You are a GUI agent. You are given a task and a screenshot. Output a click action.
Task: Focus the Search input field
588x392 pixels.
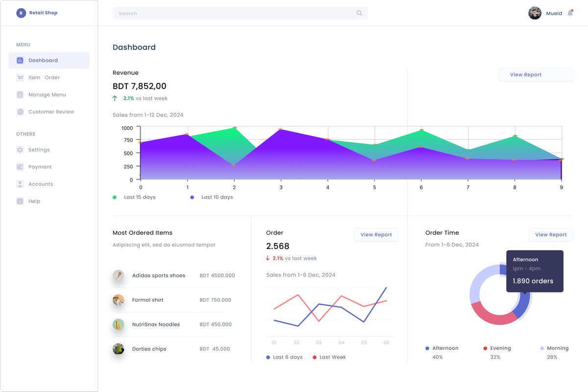click(240, 13)
